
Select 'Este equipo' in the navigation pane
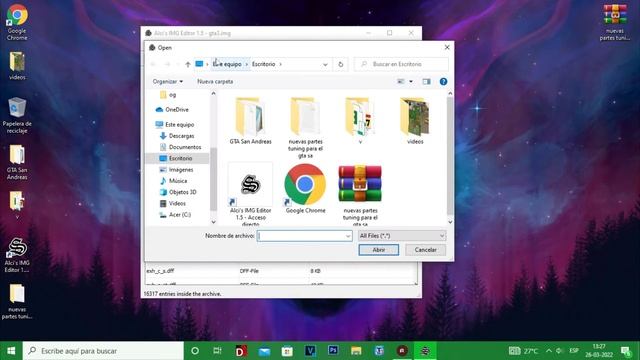point(179,124)
